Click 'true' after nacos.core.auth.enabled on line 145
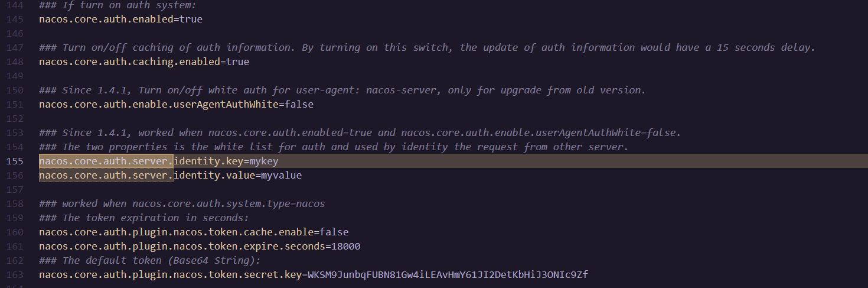The image size is (868, 288). [191, 19]
